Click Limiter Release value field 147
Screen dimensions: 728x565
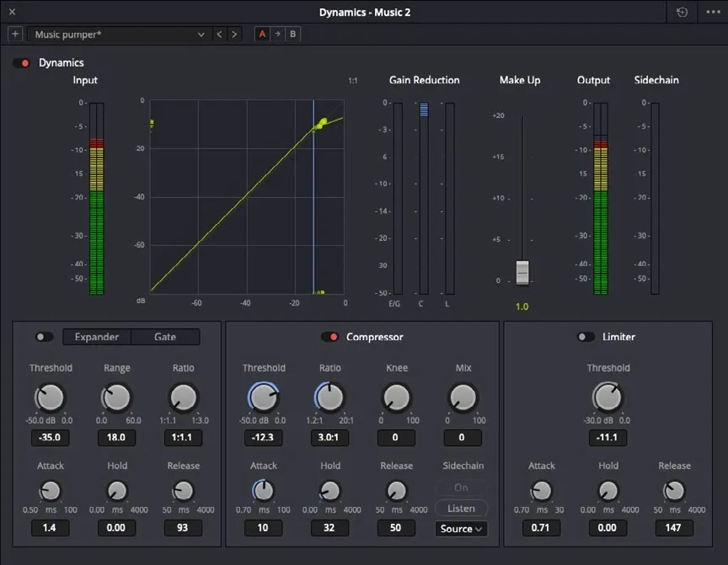pos(674,528)
